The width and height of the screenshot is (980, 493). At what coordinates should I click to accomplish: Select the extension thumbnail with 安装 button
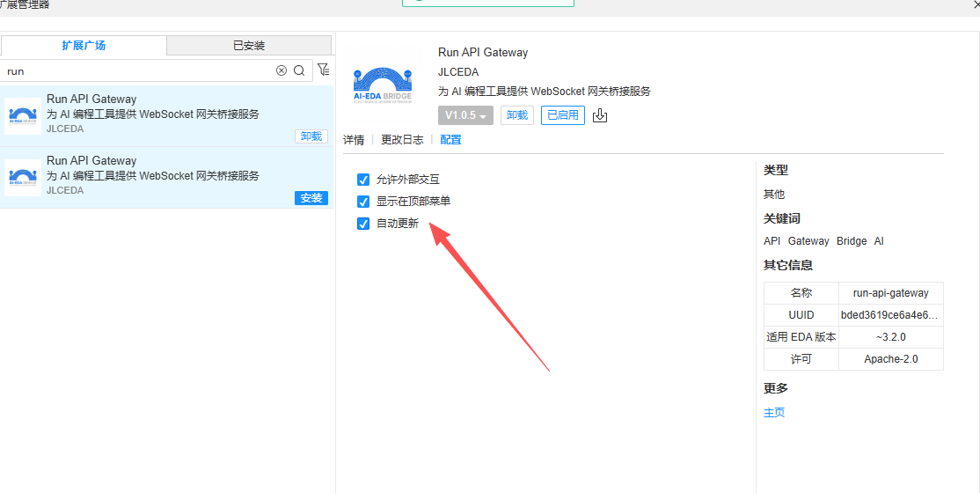coord(23,178)
